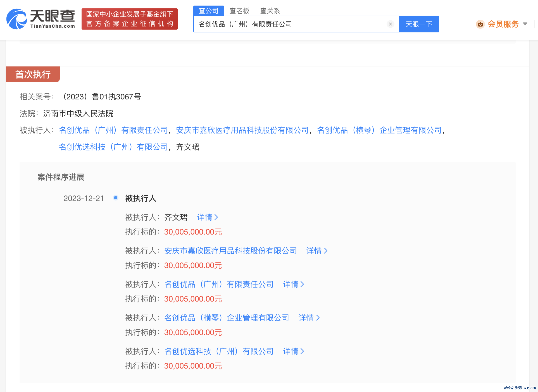This screenshot has width=538, height=392.
Task: Open 详情 for 名创优品（广州）有限责任公司 entry
Action: point(293,284)
